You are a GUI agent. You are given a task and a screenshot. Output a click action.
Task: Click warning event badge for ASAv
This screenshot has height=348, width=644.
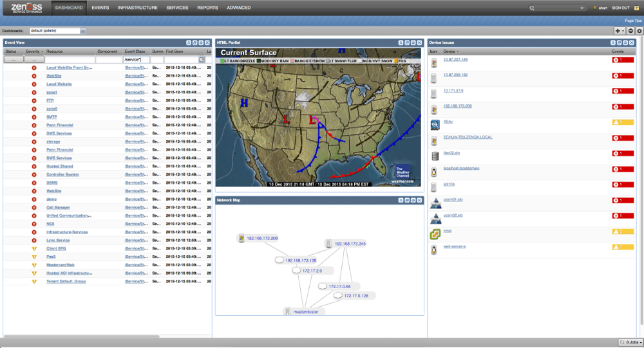click(623, 122)
